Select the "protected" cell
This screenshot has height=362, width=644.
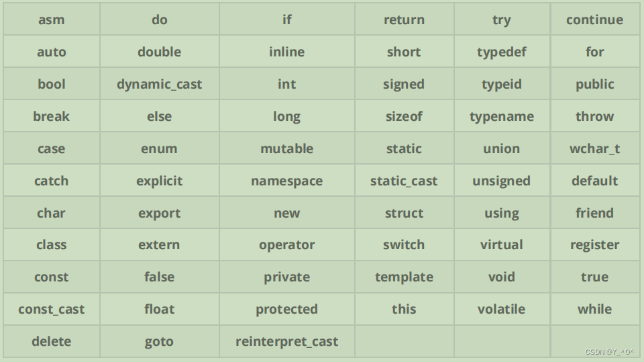click(286, 309)
